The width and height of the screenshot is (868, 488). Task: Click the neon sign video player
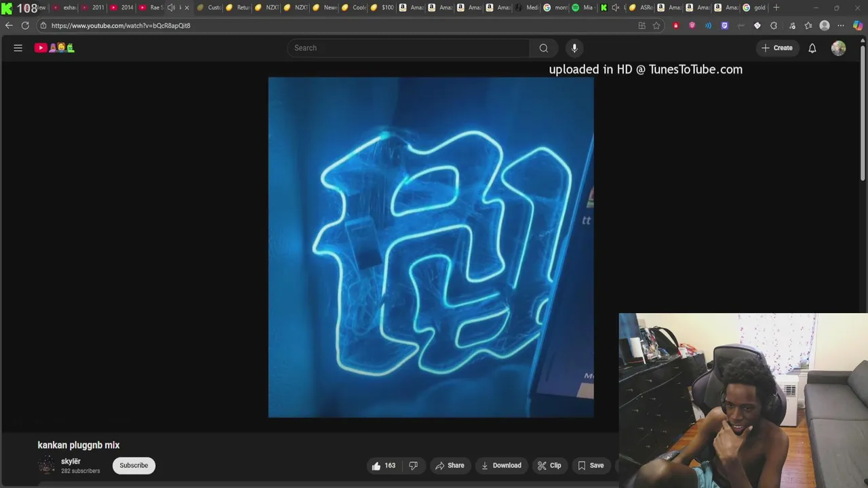pyautogui.click(x=431, y=247)
